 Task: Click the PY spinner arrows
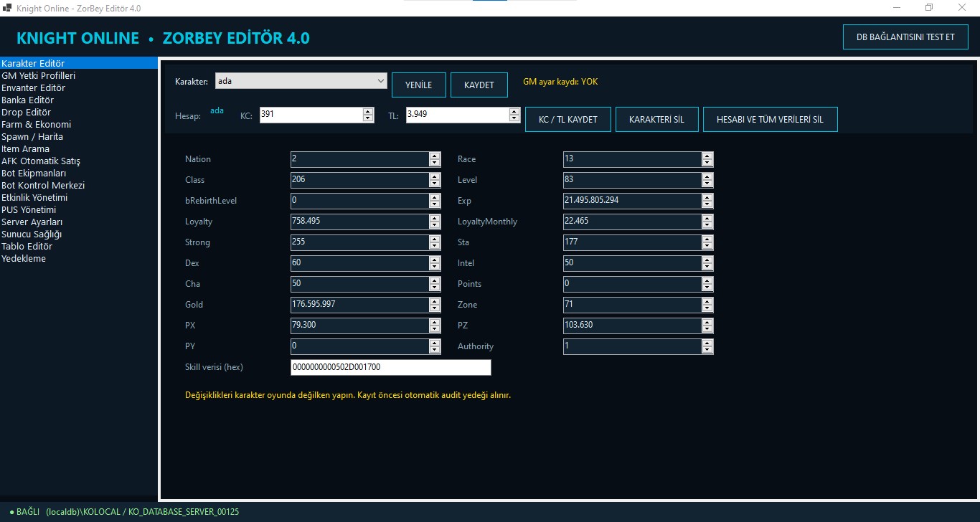click(435, 346)
